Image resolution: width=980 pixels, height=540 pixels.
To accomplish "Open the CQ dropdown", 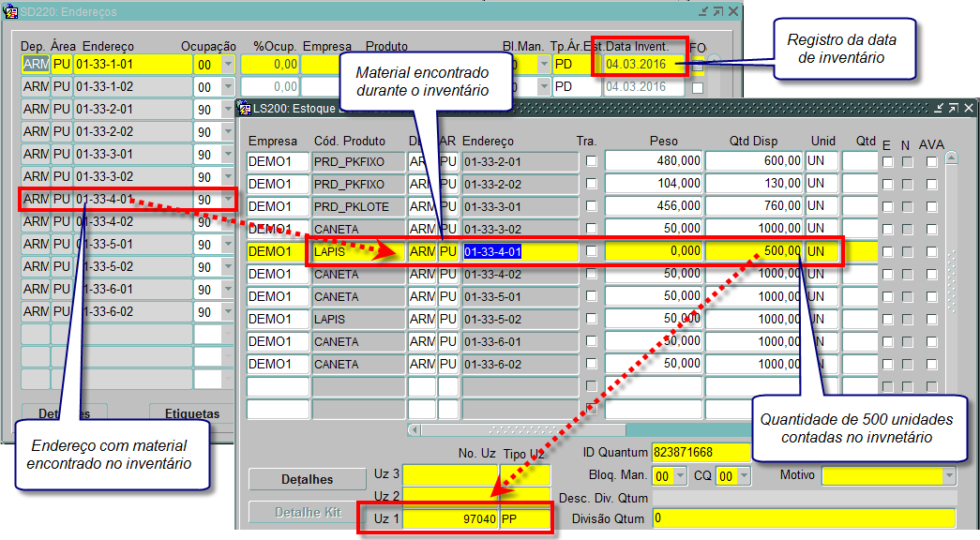I will (744, 476).
